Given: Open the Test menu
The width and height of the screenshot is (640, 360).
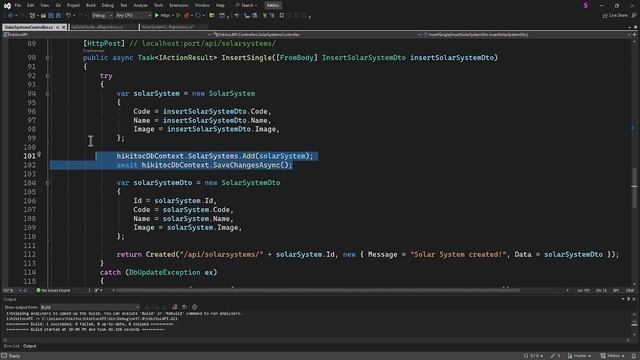Looking at the screenshot, I should click(x=124, y=5).
